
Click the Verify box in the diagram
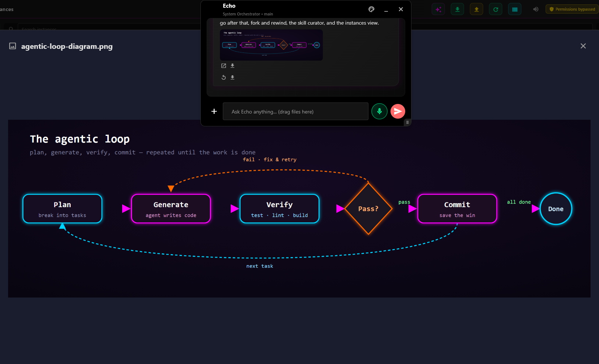(x=279, y=209)
